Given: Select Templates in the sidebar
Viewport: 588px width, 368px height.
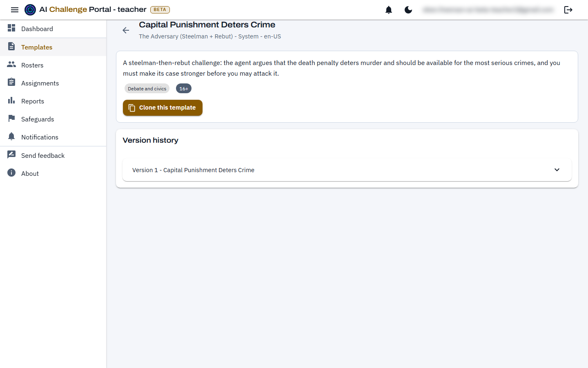Looking at the screenshot, I should click(53, 47).
